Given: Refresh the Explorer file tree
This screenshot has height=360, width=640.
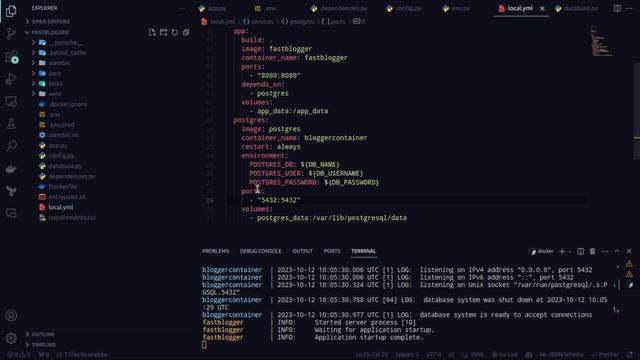Looking at the screenshot, I should point(175,32).
